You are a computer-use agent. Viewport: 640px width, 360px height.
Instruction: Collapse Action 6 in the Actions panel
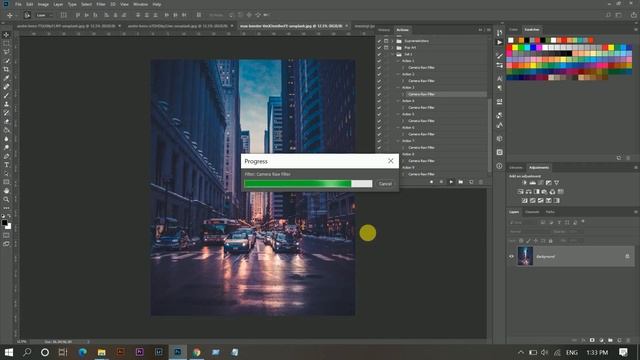(398, 128)
